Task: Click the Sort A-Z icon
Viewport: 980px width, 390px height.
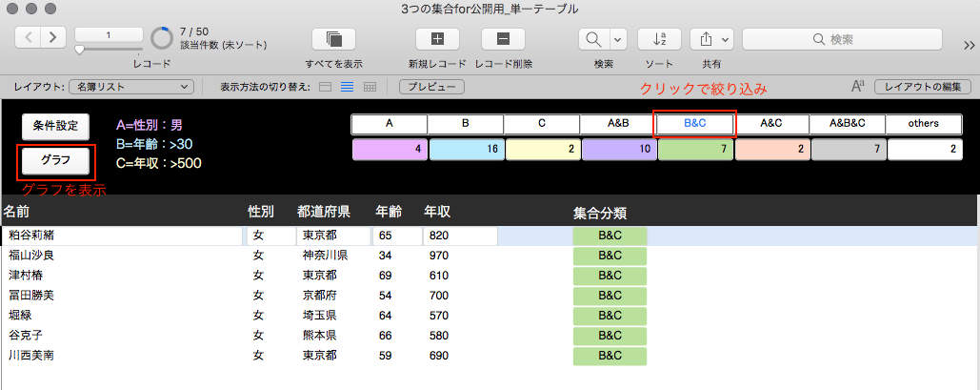Action: pyautogui.click(x=659, y=39)
